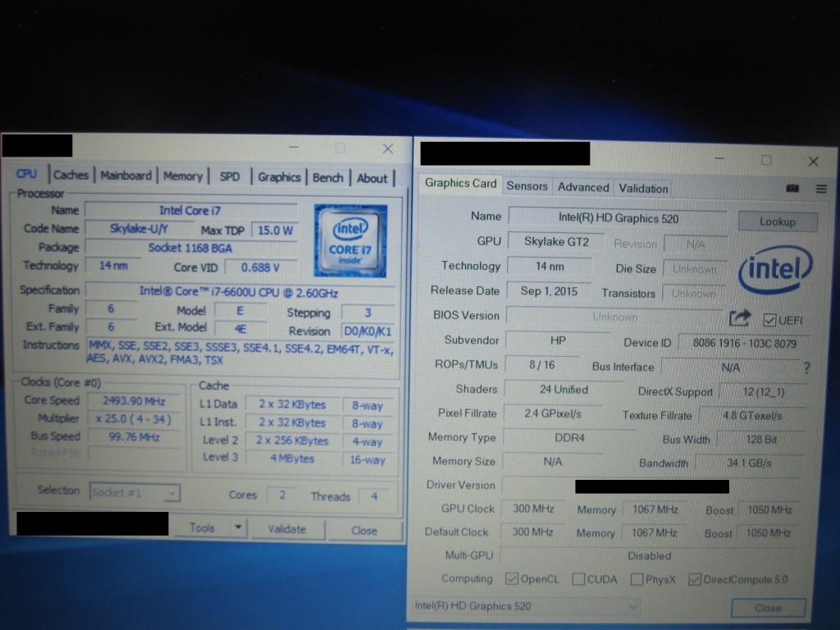The height and width of the screenshot is (630, 840).
Task: Click the Lookup button
Action: [x=778, y=221]
